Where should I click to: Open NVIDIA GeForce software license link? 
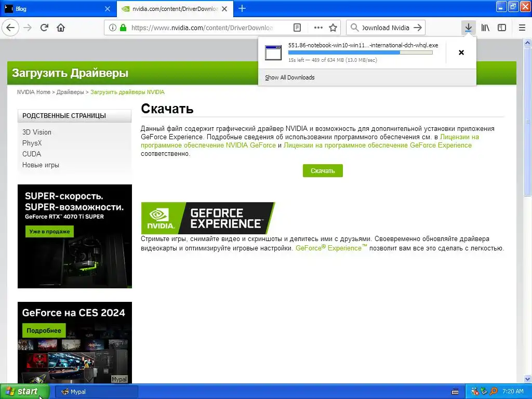[x=208, y=145]
